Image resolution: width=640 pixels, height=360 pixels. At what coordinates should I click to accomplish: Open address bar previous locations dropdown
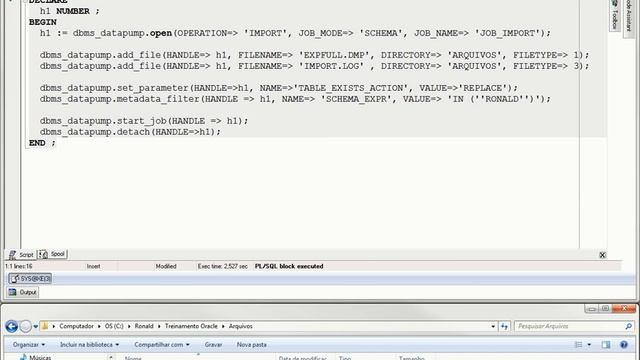point(493,327)
